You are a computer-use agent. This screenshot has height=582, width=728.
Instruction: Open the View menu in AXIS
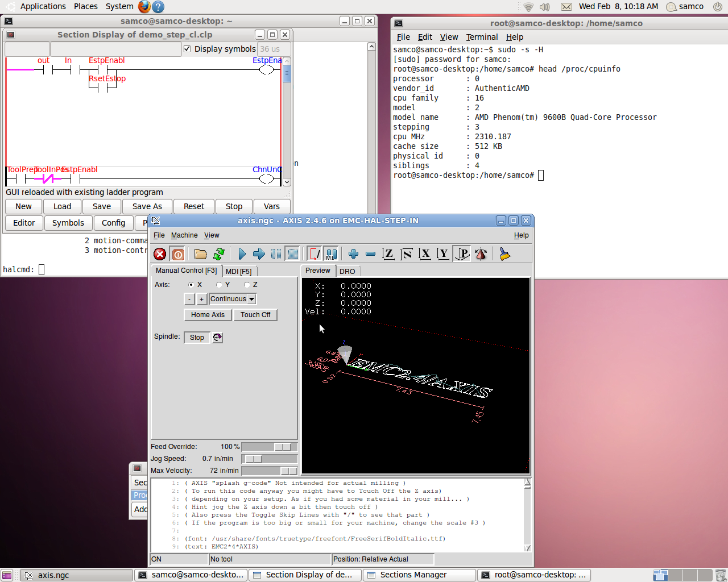tap(212, 235)
